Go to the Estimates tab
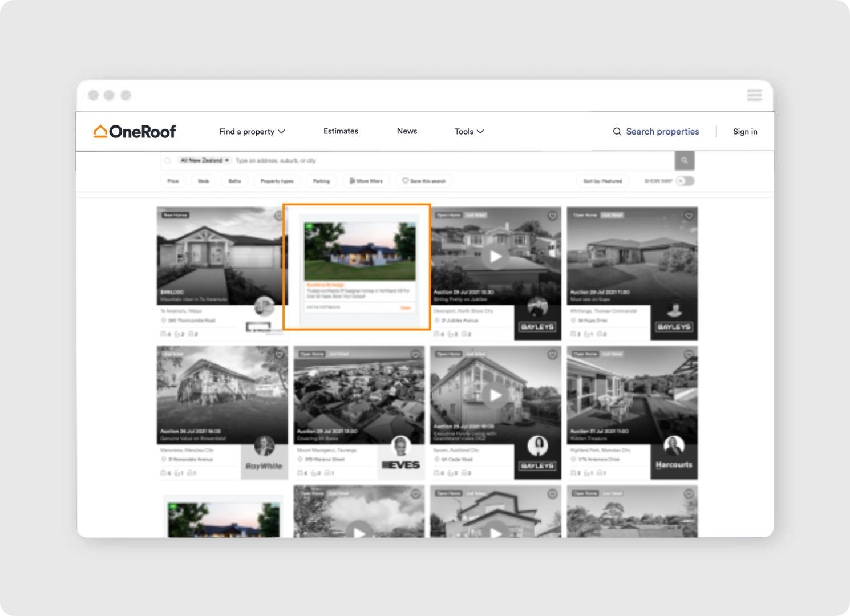 [341, 131]
